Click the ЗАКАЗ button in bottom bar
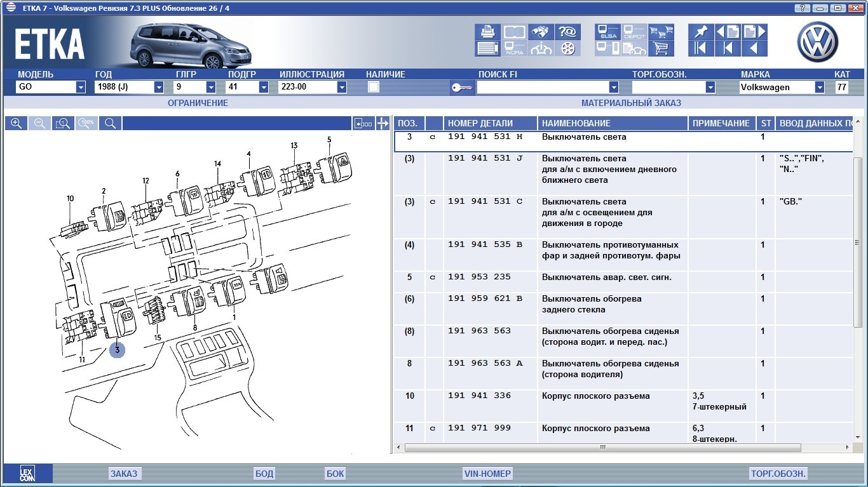Image resolution: width=868 pixels, height=487 pixels. pyautogui.click(x=124, y=474)
